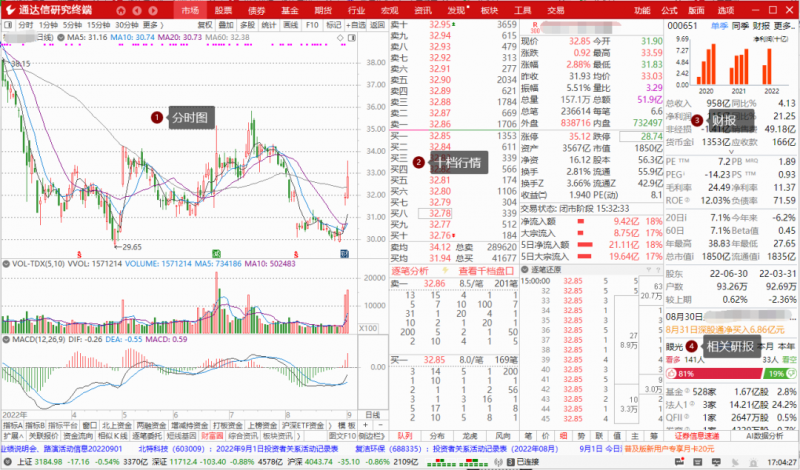Zoom out chart with the minus button

(380, 425)
